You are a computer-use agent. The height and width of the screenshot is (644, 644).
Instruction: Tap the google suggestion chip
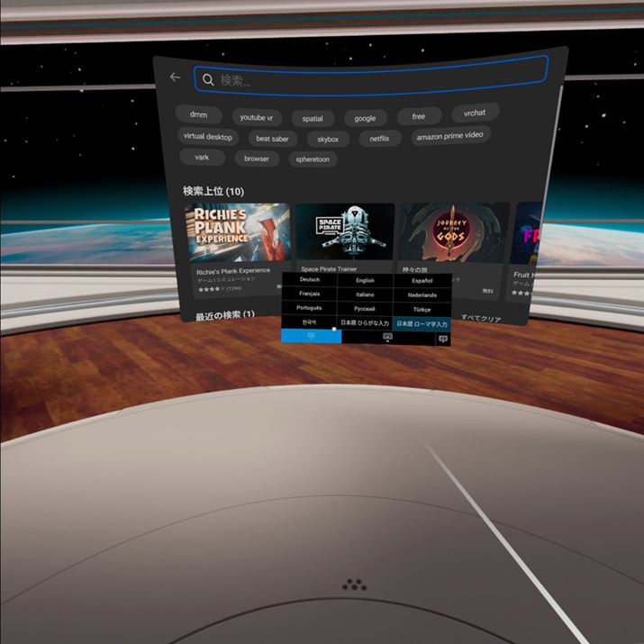[x=365, y=118]
